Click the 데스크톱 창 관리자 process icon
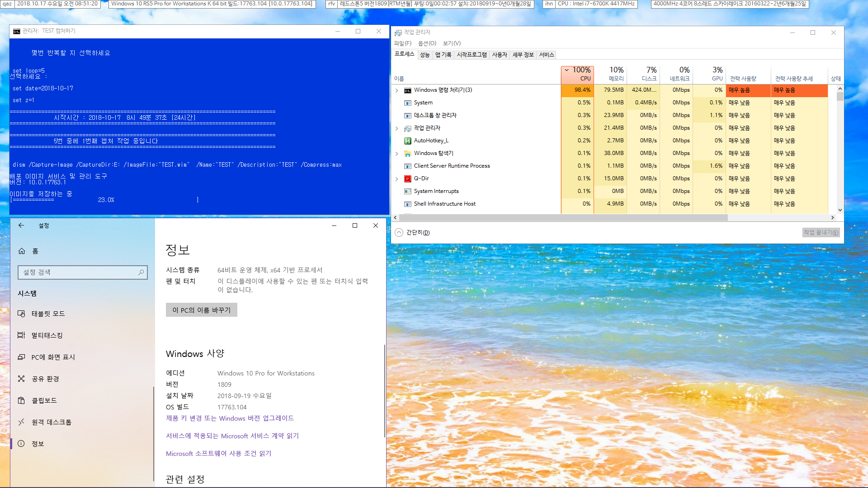The width and height of the screenshot is (868, 488). (408, 116)
